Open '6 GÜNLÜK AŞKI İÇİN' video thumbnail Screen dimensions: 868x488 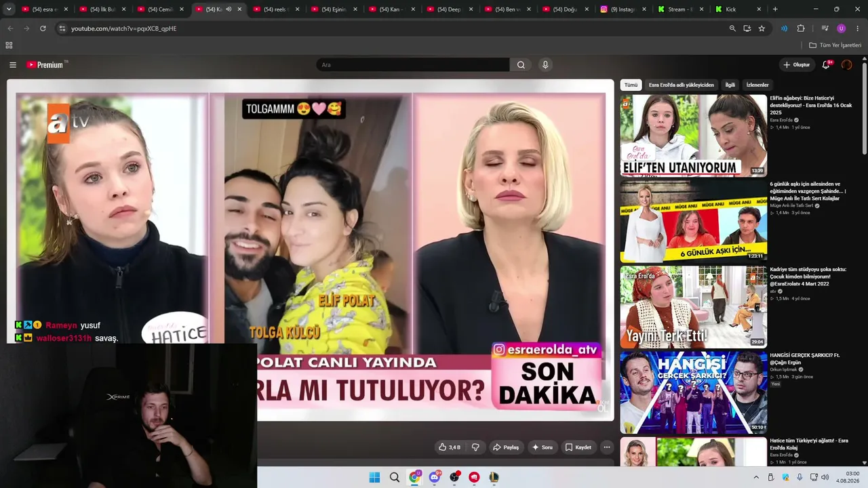pyautogui.click(x=693, y=221)
